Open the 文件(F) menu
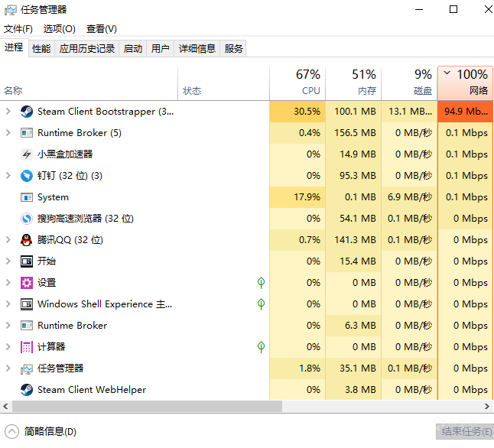Viewport: 494px width, 448px height. click(x=18, y=29)
